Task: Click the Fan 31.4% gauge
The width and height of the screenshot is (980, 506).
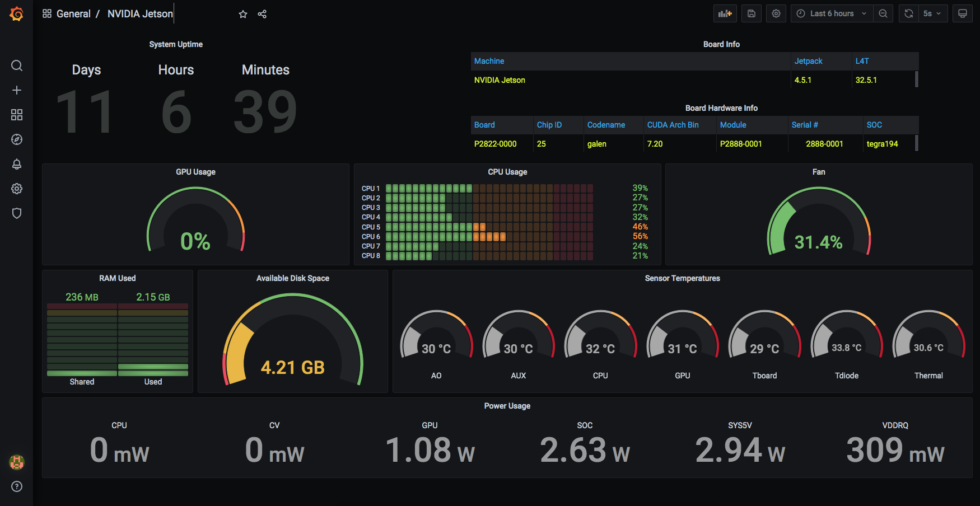Action: pos(819,221)
